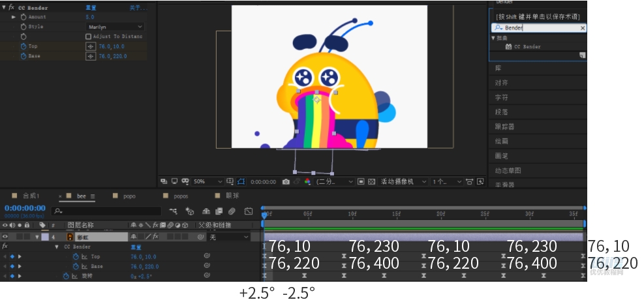
Task: Open the show channel RGB color icon
Action: click(307, 181)
